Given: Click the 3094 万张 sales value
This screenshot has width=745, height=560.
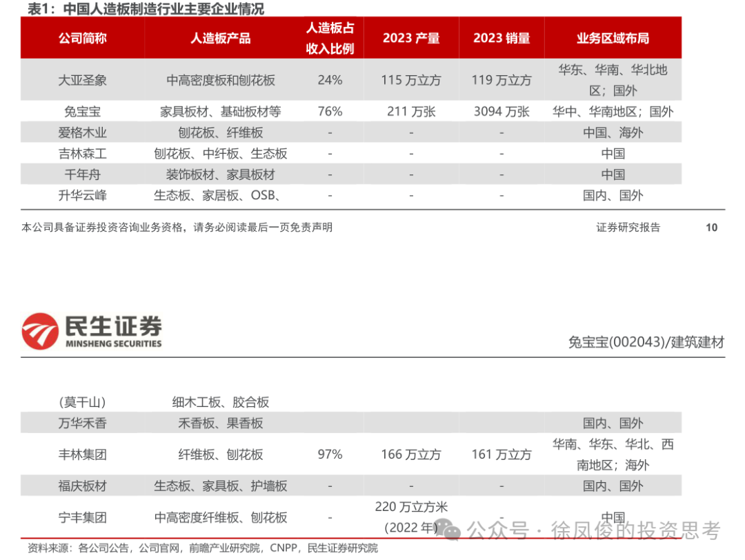Looking at the screenshot, I should point(501,112).
